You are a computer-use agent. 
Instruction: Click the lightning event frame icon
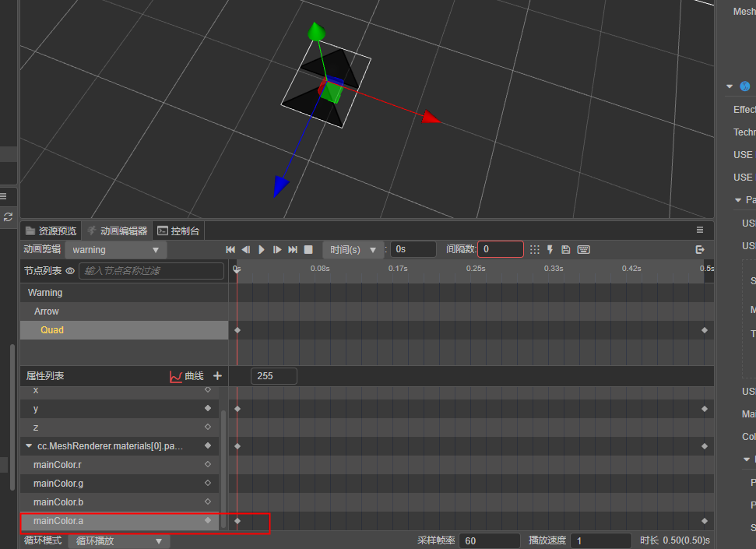coord(550,249)
